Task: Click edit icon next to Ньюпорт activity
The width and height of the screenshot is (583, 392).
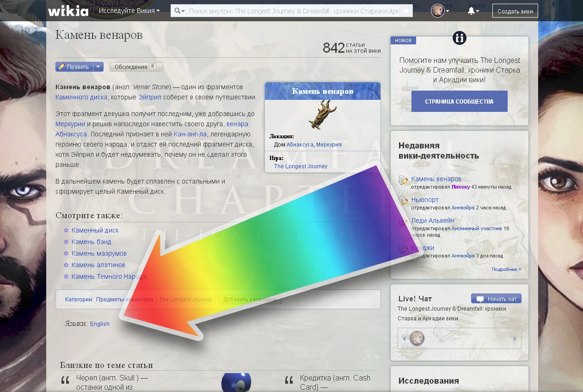Action: point(403,201)
